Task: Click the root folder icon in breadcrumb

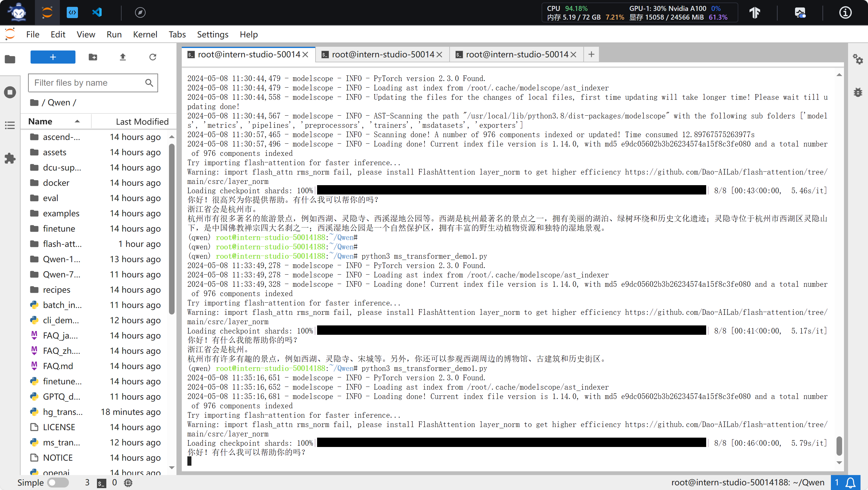Action: click(34, 102)
